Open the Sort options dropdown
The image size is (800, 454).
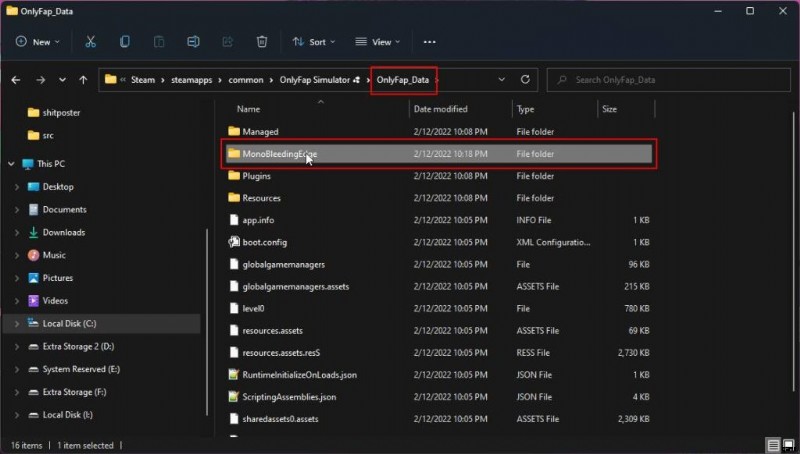pos(314,42)
